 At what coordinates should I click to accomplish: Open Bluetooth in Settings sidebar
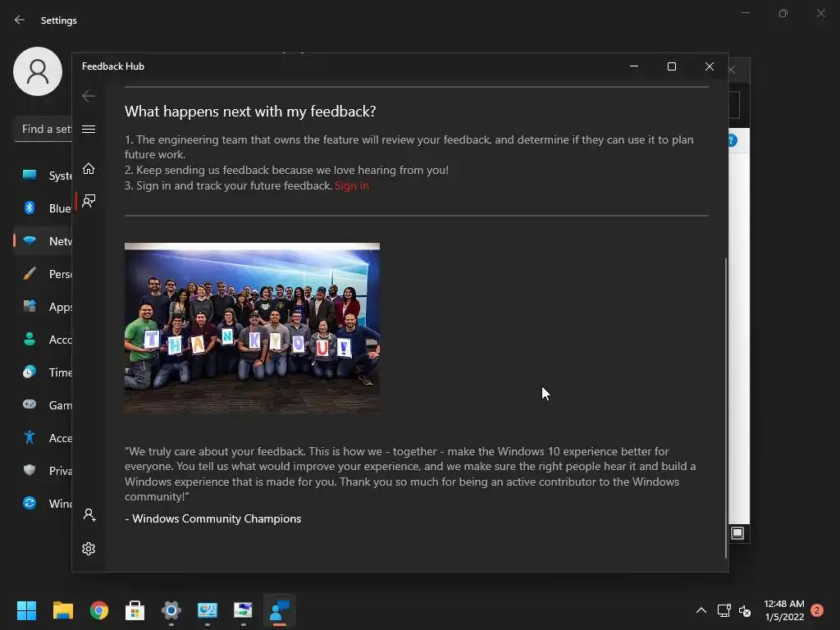tap(43, 208)
